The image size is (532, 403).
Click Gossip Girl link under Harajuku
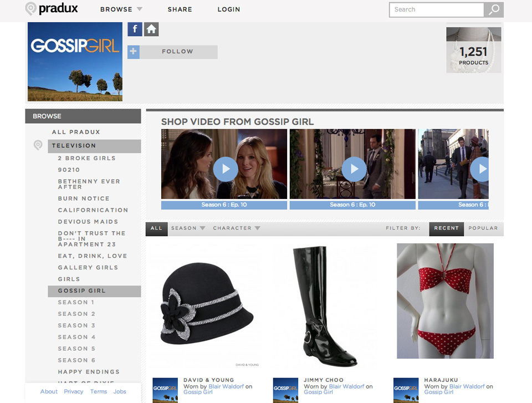pyautogui.click(x=439, y=392)
